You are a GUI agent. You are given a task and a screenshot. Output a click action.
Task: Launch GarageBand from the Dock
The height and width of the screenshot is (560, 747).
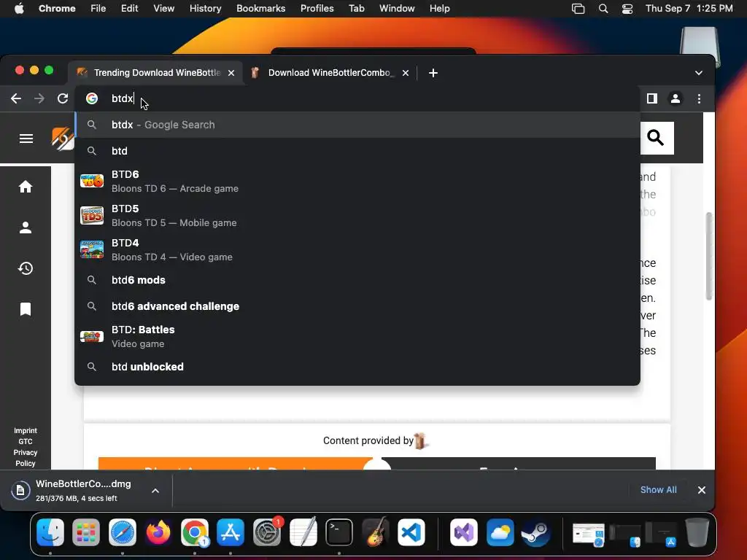click(376, 532)
